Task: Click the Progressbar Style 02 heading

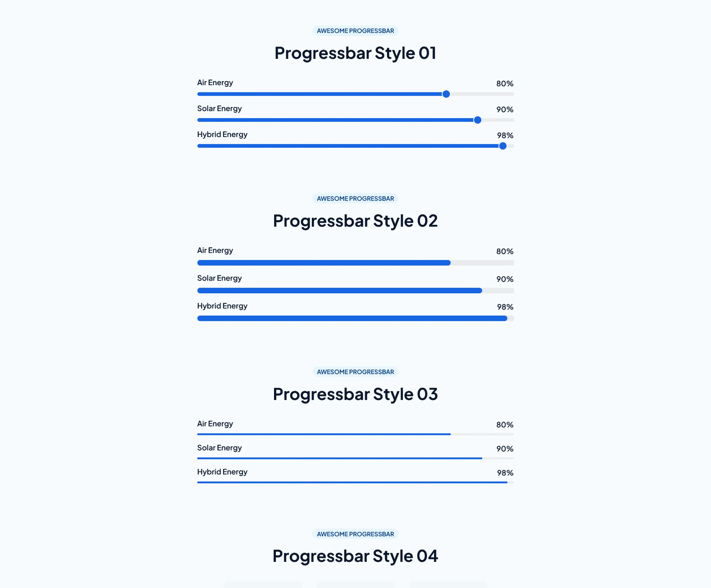Action: (355, 221)
